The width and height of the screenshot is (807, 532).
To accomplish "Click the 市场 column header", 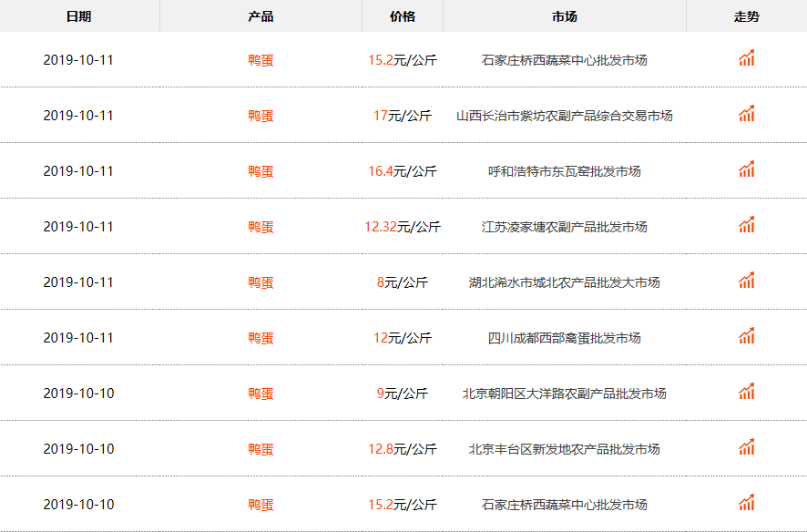I will tap(565, 16).
